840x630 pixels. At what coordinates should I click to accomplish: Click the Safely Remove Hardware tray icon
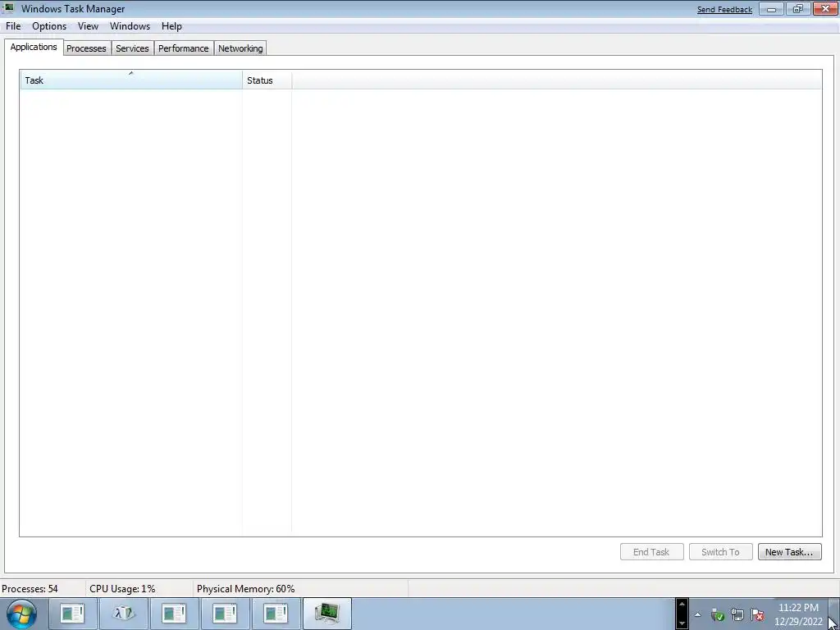click(717, 614)
